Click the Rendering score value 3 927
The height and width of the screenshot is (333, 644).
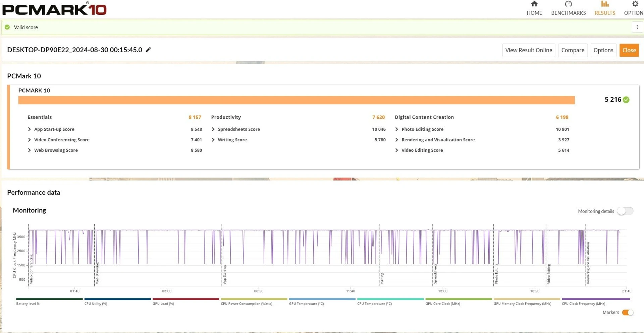coord(563,140)
